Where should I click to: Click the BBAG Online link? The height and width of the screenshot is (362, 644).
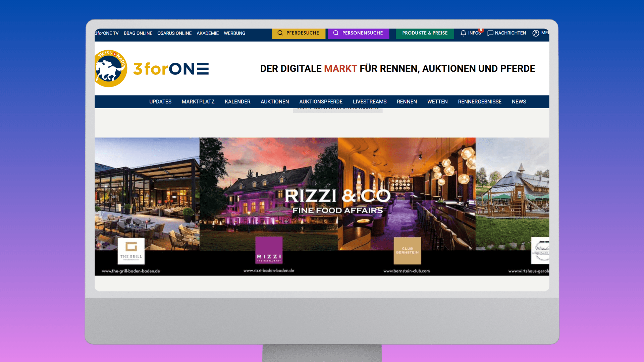click(138, 33)
